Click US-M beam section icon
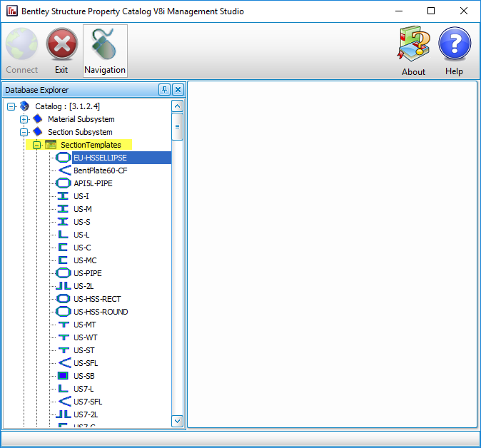This screenshot has height=448, width=481. [x=63, y=209]
